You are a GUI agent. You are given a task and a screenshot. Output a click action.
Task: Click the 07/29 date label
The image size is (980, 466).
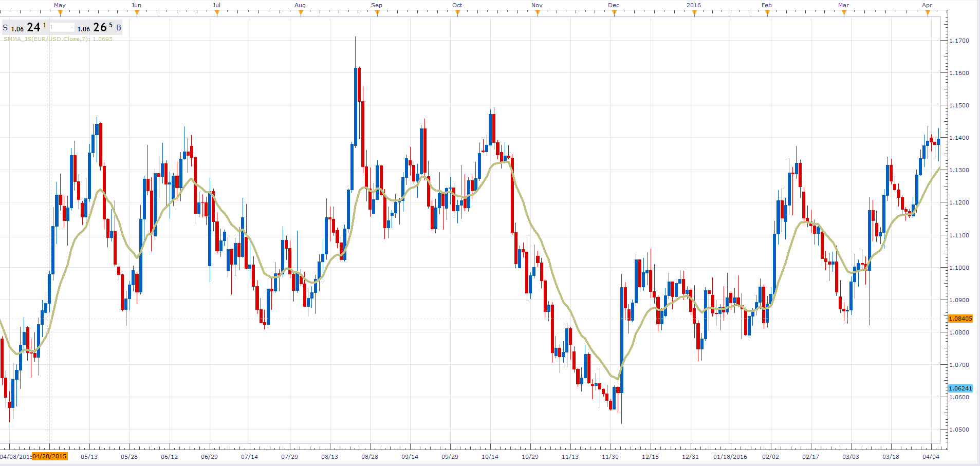(290, 457)
